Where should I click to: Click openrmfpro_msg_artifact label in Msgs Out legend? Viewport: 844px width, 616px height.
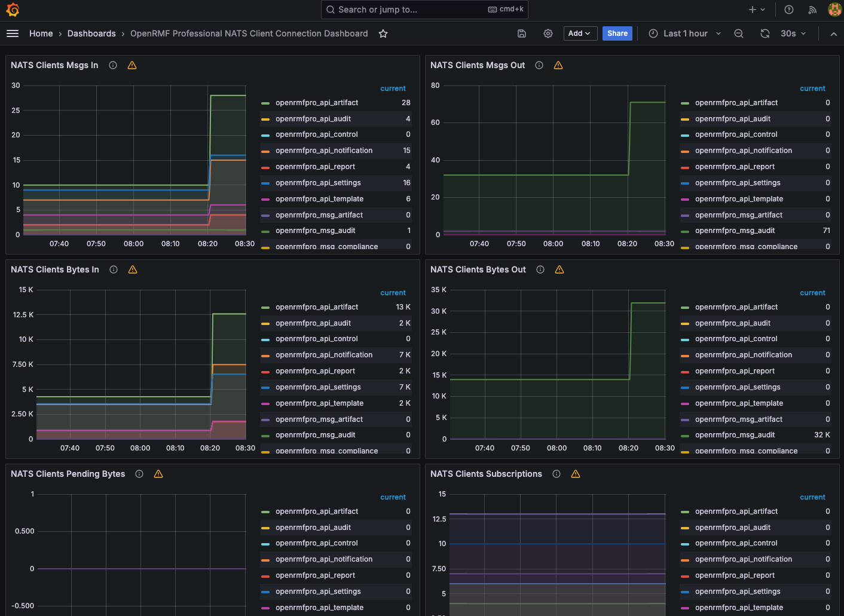click(x=739, y=215)
